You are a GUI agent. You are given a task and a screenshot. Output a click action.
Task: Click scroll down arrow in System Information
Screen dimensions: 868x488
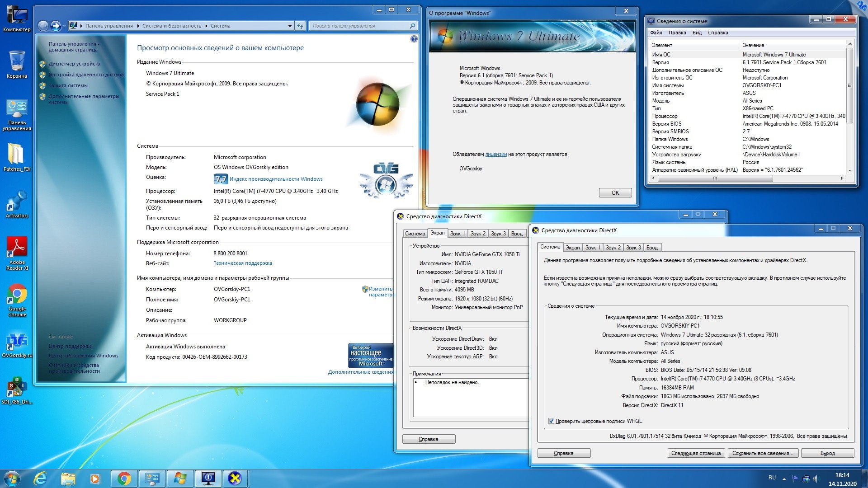(850, 171)
